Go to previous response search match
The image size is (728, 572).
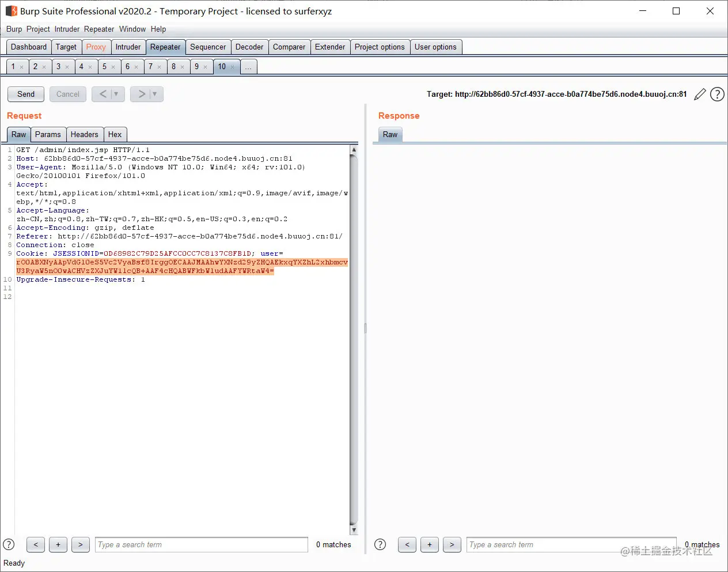[x=407, y=544]
